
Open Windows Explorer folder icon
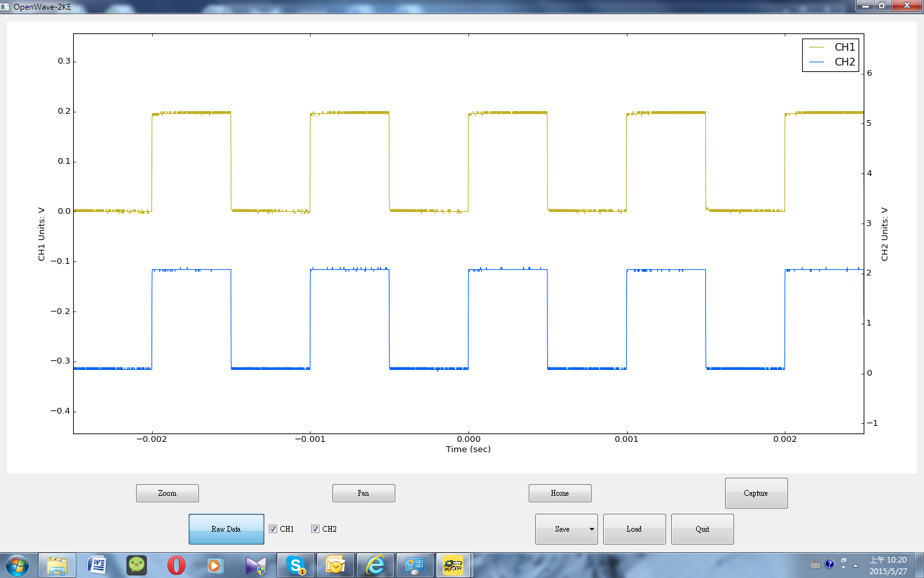(x=57, y=565)
